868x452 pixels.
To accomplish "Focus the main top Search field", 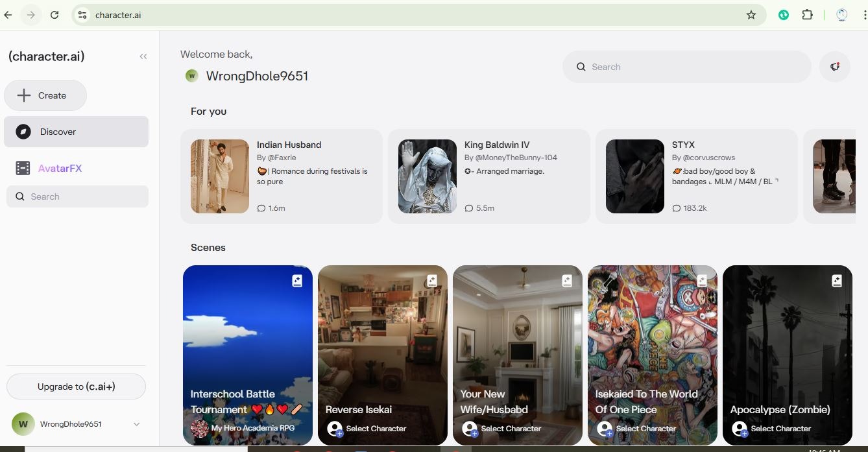I will pyautogui.click(x=686, y=67).
